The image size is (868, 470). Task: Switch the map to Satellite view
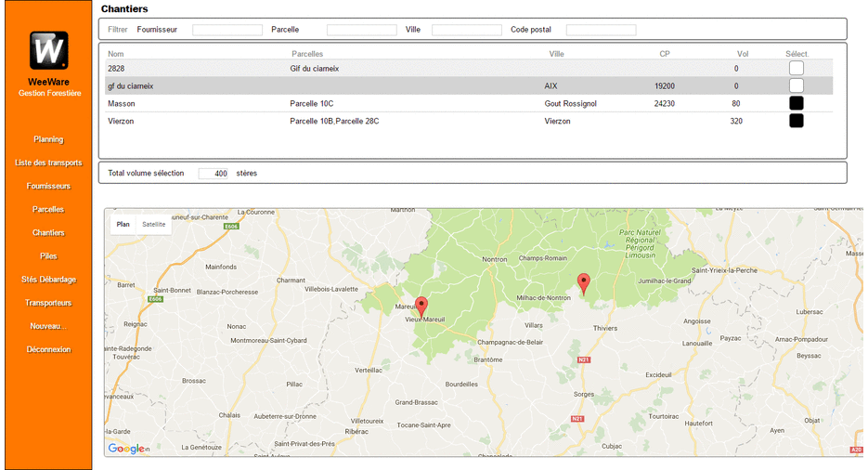[x=154, y=224]
